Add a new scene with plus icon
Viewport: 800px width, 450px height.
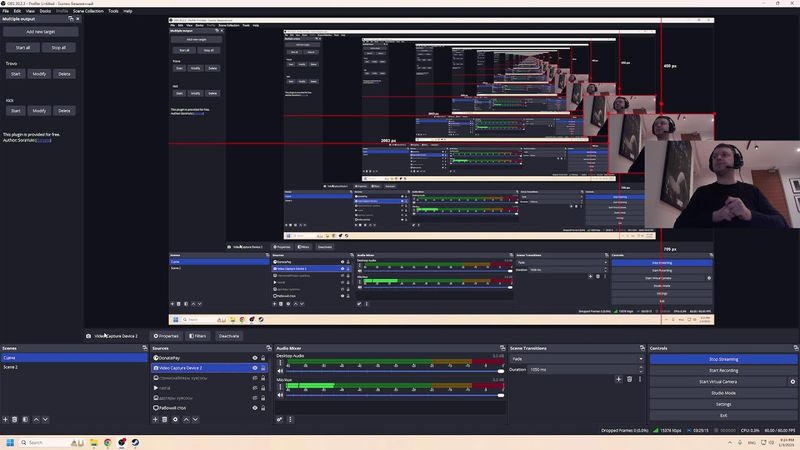(x=5, y=420)
